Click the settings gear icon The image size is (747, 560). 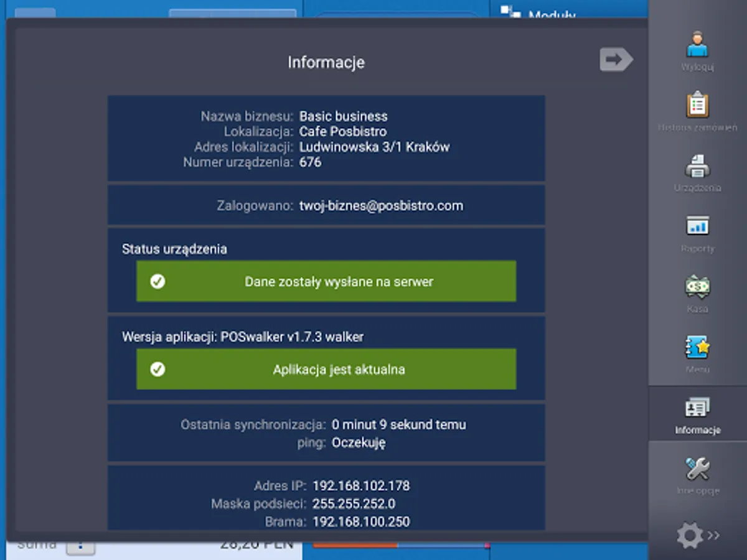coord(689,535)
